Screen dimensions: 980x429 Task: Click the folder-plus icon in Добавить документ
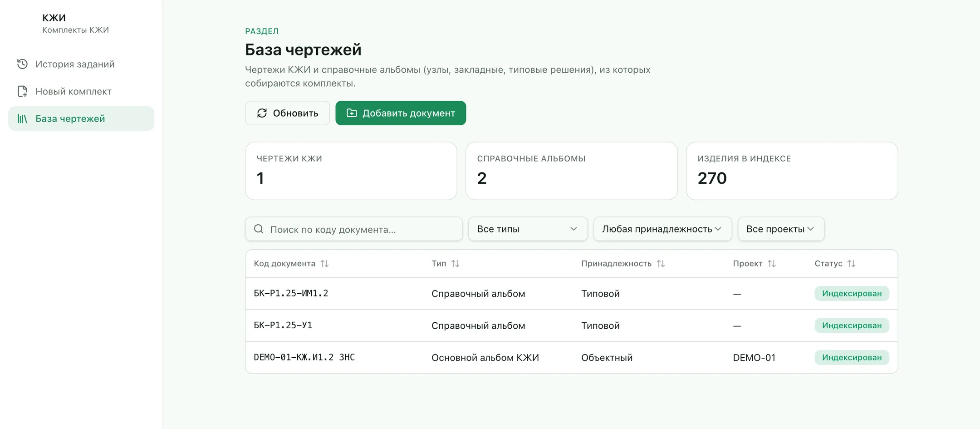point(352,113)
